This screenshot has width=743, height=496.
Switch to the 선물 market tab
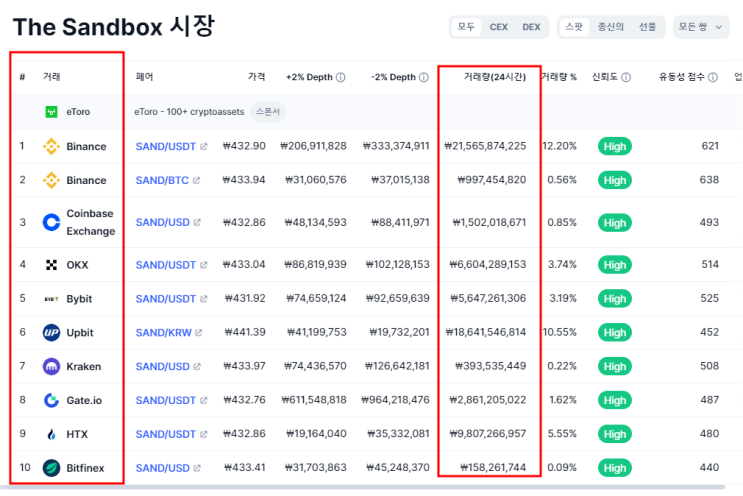tap(647, 27)
